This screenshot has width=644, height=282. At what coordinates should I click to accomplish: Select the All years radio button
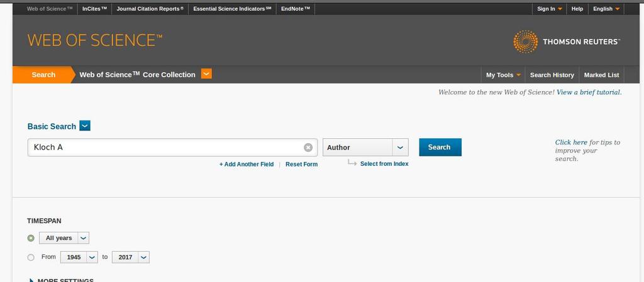coord(31,238)
